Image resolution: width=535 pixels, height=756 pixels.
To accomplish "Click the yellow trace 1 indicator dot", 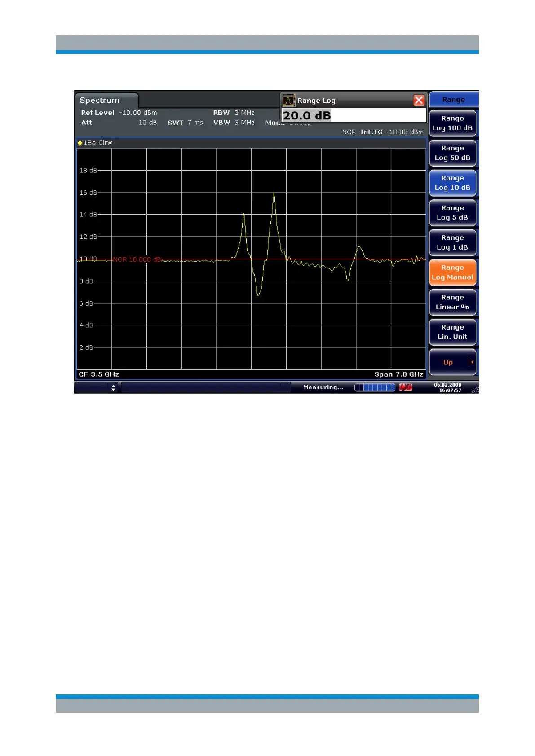I will (80, 143).
